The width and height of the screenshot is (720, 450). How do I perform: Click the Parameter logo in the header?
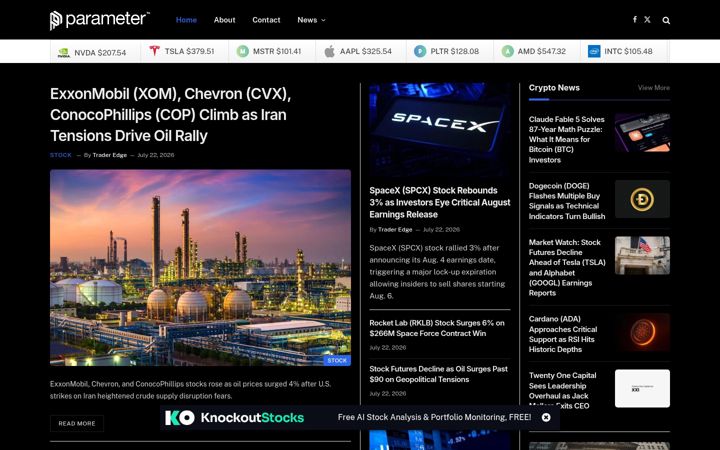[100, 20]
